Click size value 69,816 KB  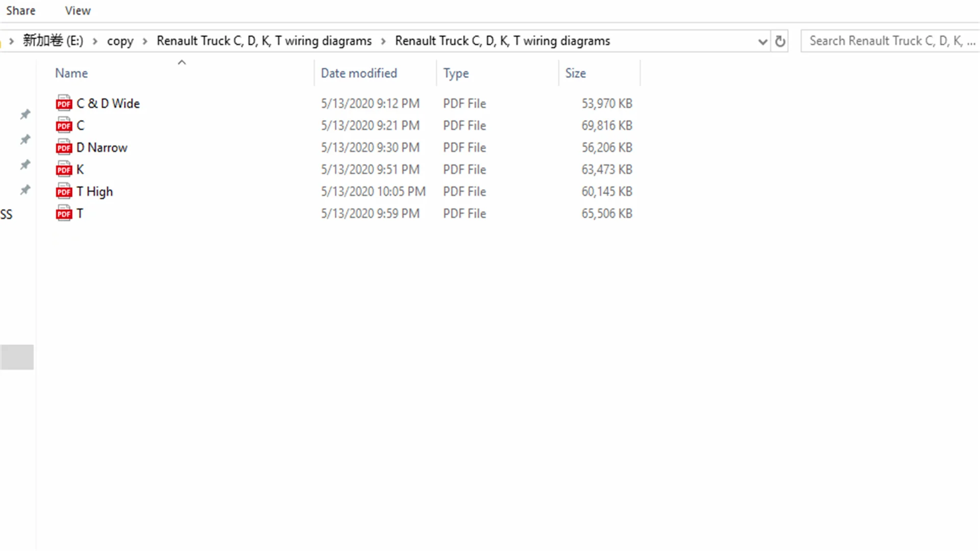click(x=607, y=125)
